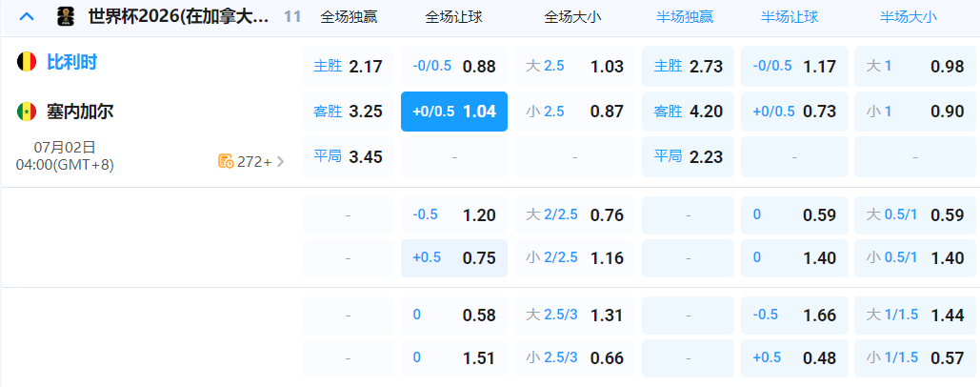Click the Belgium flag icon
980x387 pixels.
pyautogui.click(x=27, y=62)
